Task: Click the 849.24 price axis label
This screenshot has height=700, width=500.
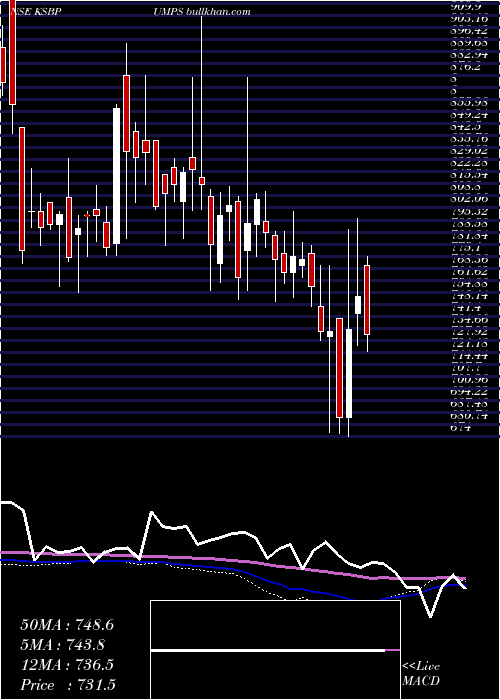Action: tap(470, 115)
